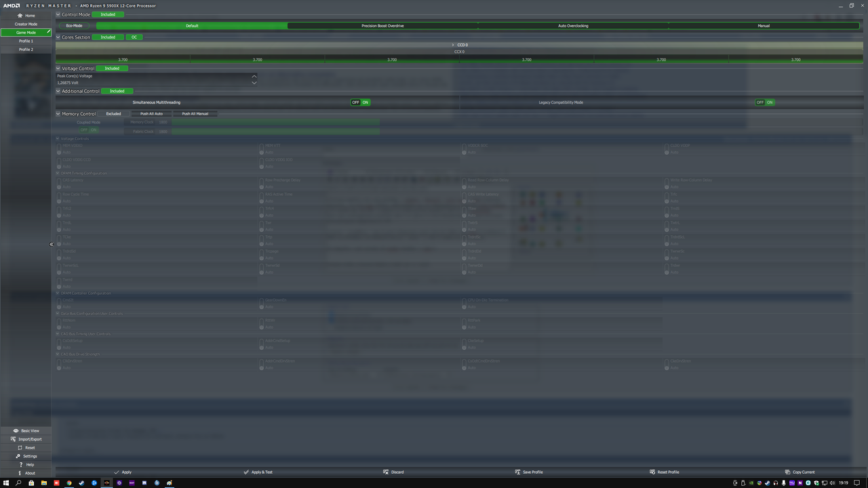Select the Precision Boost Overdrive mode
Viewport: 868px width, 488px height.
[x=382, y=26]
